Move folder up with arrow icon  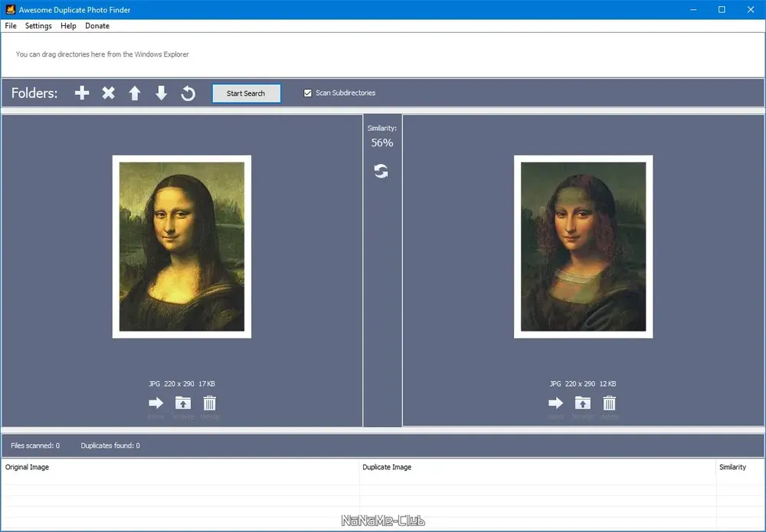(x=135, y=93)
